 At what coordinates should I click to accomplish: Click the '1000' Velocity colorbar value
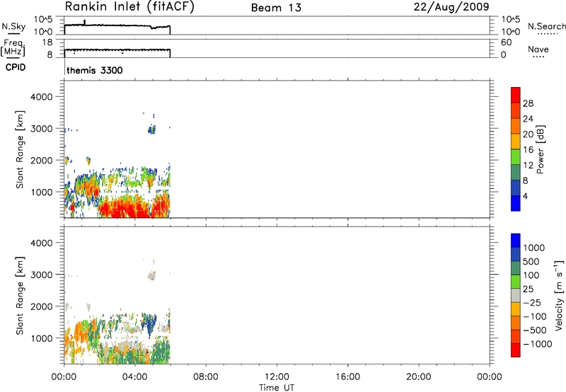pyautogui.click(x=534, y=248)
